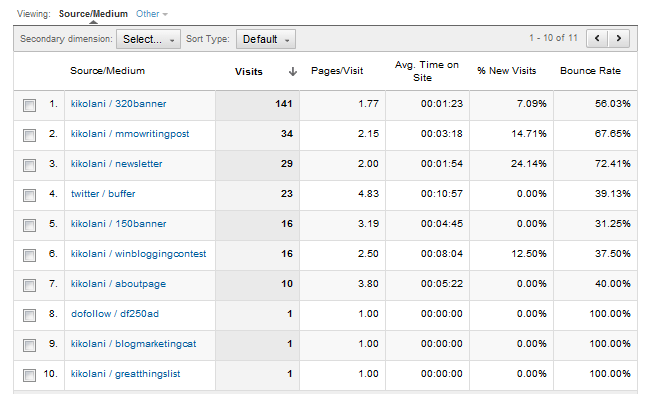Go to the previous page of results
652x400 pixels.
[599, 39]
